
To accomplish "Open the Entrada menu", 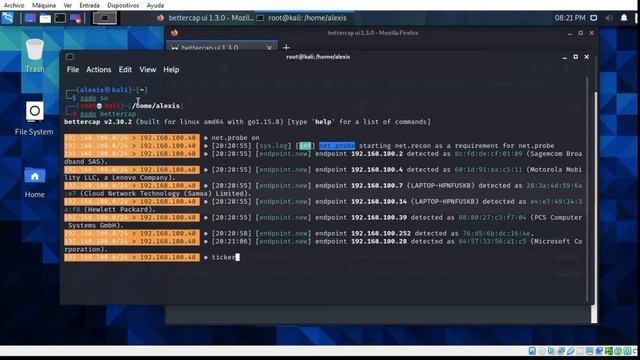I will tap(89, 5).
